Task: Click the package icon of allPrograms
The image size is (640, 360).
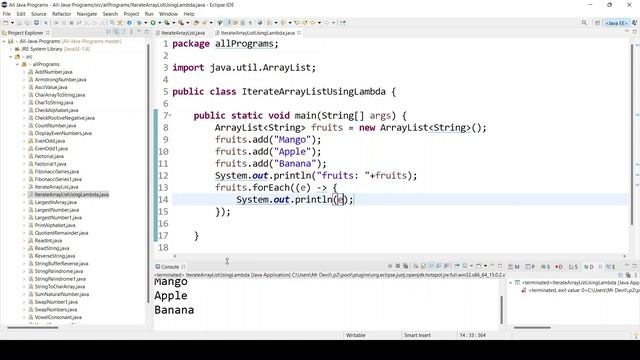Action: tap(24, 64)
